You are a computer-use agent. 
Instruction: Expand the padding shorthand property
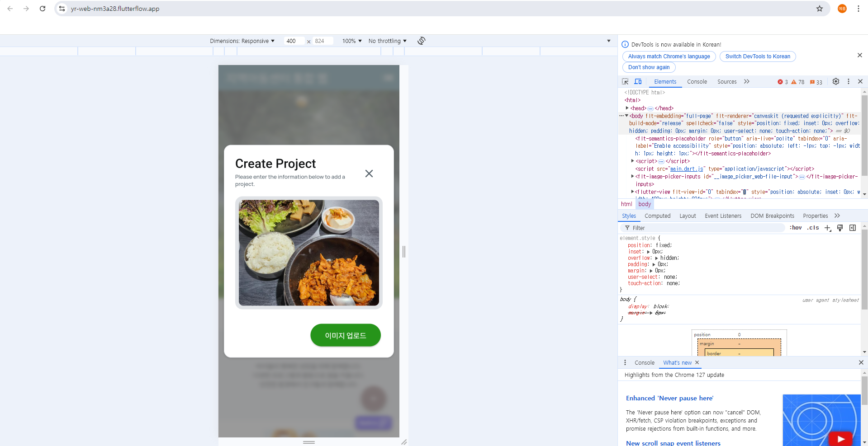[x=654, y=264]
